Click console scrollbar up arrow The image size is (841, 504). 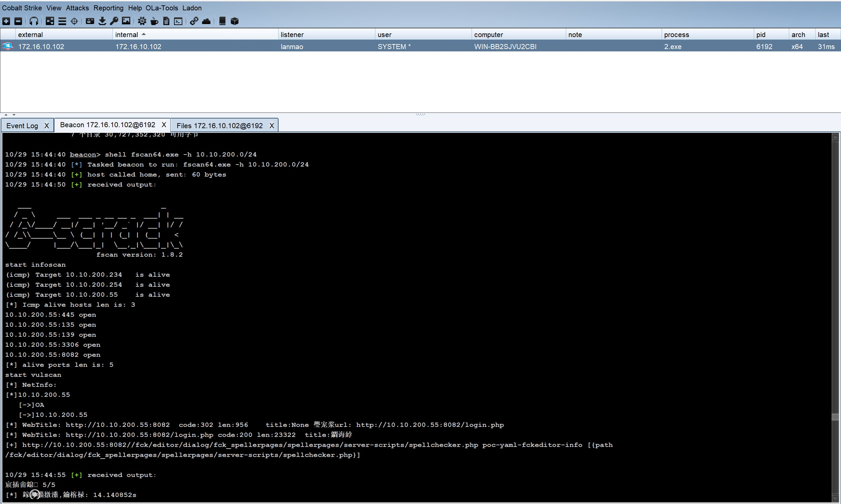835,137
